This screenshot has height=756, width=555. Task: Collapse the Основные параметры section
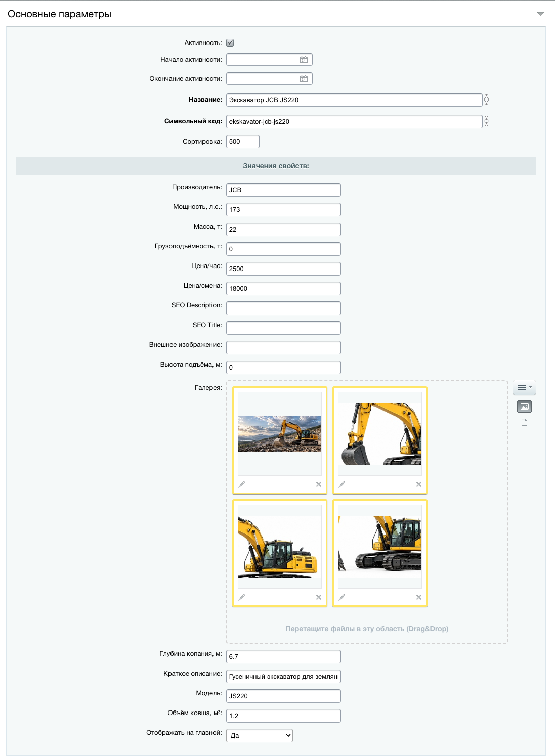point(541,14)
